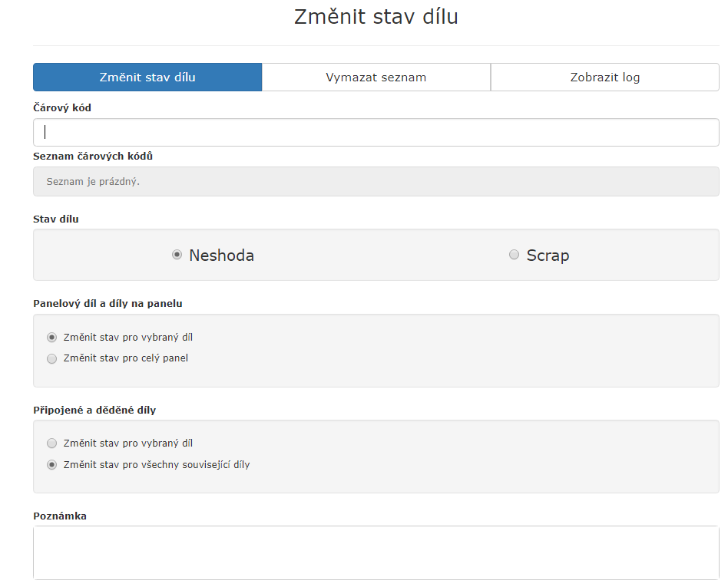This screenshot has width=728, height=587.
Task: Click the Seznam je prázdný placeholder text
Action: 93,182
